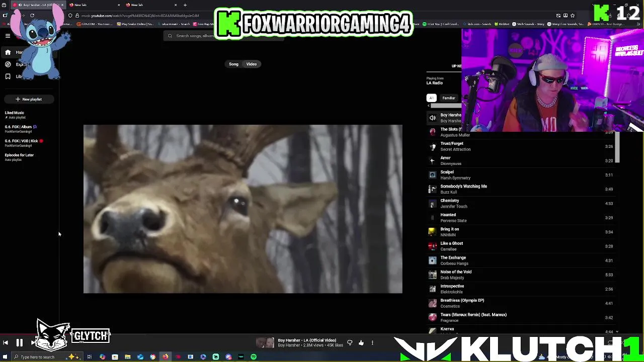Click the Amor album art thumbnail
Viewport: 644px width, 362px height.
(x=432, y=160)
